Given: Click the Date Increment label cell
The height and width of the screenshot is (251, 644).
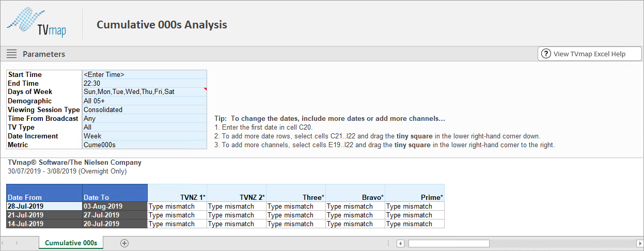Looking at the screenshot, I should (44, 136).
